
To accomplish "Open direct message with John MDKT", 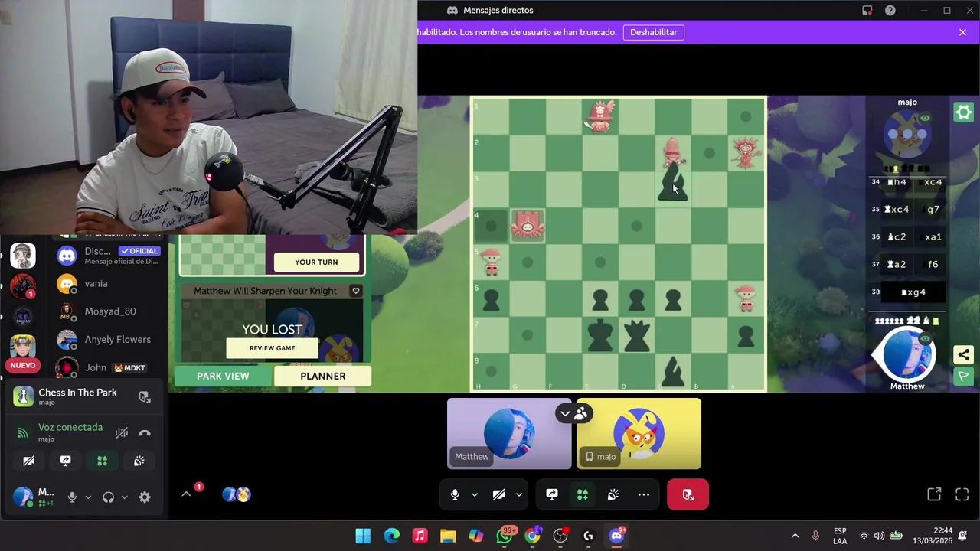I will click(x=110, y=367).
